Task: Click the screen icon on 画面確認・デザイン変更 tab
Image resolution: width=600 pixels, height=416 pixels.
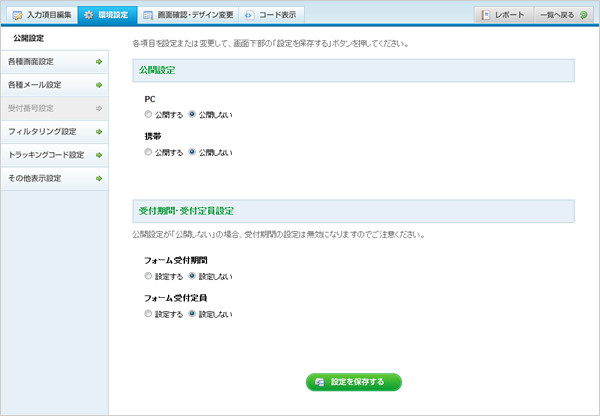Action: [148, 15]
